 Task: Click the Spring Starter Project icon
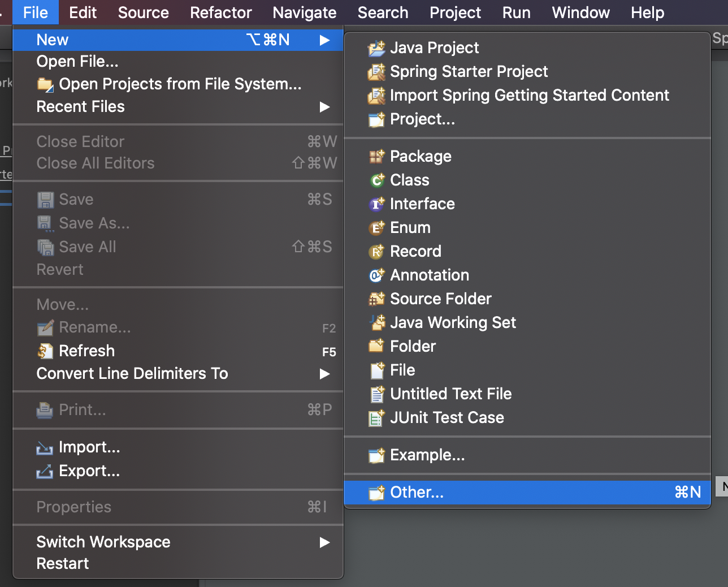[376, 72]
